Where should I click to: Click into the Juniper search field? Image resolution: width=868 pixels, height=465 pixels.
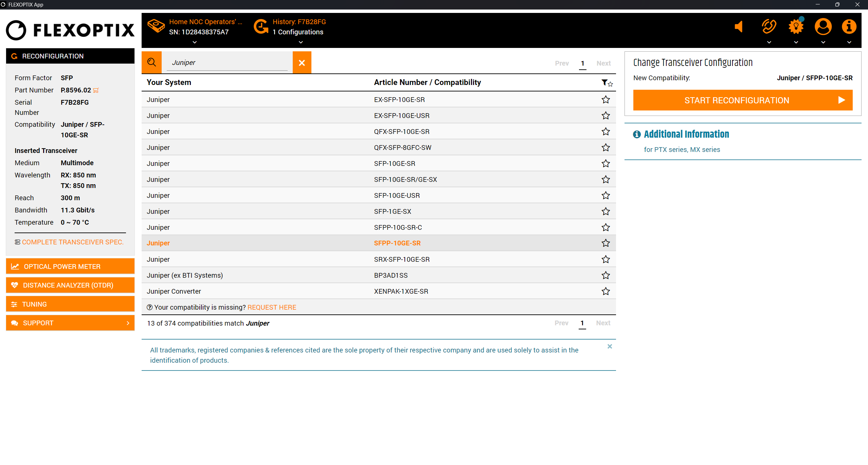tap(227, 63)
